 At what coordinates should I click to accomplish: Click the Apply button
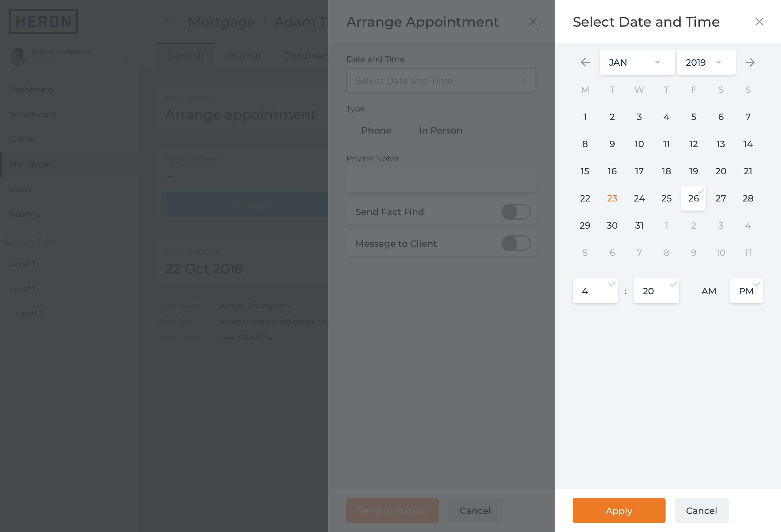pos(619,510)
